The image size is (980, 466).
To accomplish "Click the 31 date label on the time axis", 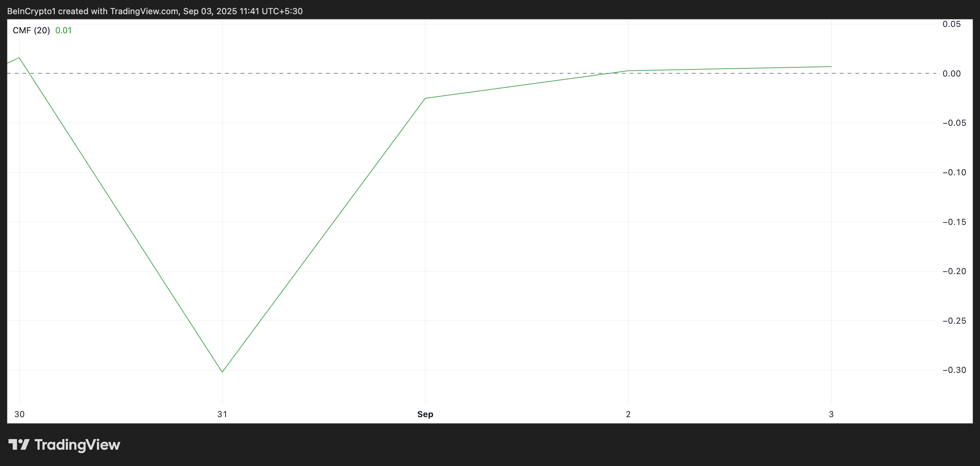I will tap(222, 414).
